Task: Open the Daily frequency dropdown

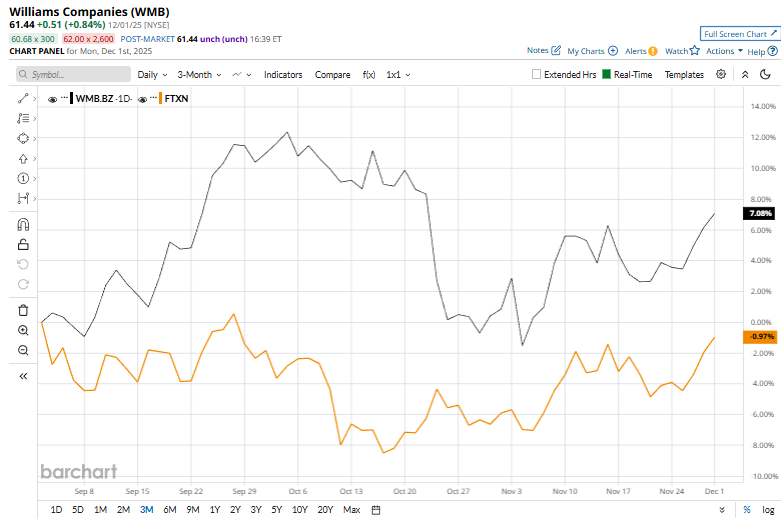Action: pyautogui.click(x=152, y=75)
